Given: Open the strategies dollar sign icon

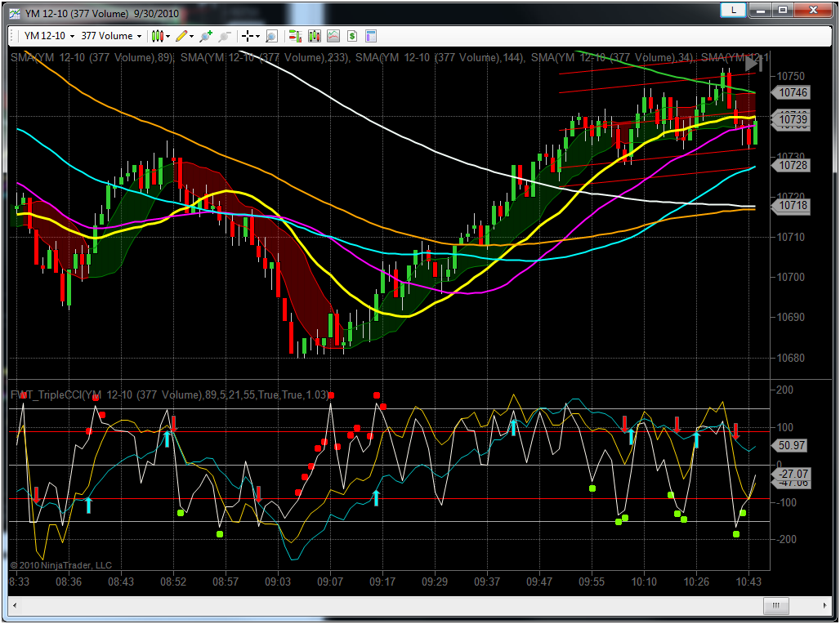Looking at the screenshot, I should point(351,36).
